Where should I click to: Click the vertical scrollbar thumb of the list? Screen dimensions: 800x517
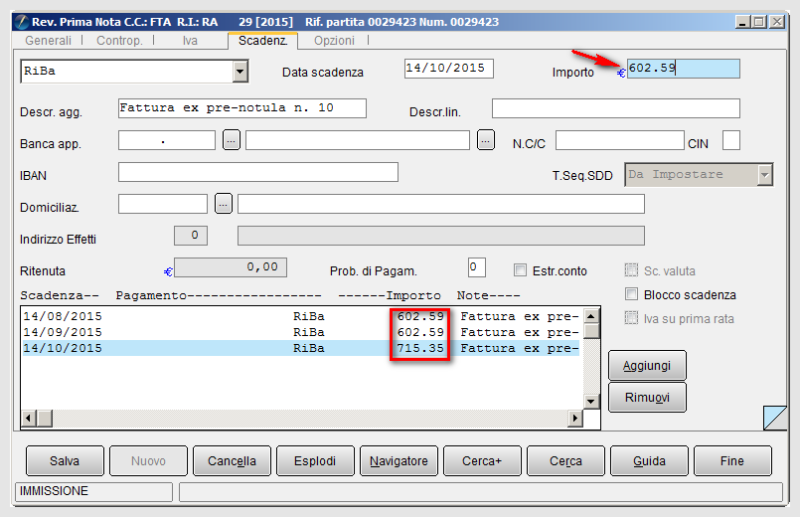pos(591,331)
